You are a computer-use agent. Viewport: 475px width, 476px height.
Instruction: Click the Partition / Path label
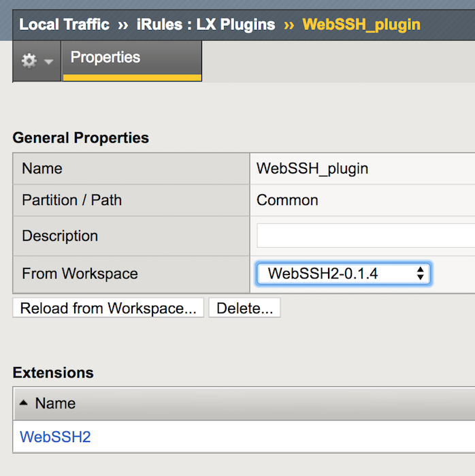click(x=72, y=200)
